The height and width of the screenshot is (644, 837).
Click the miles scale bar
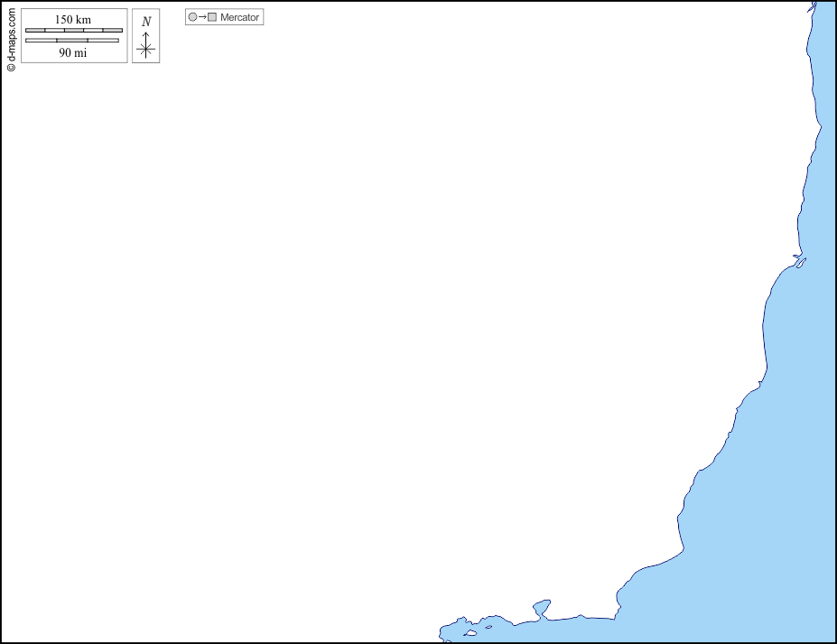71,41
